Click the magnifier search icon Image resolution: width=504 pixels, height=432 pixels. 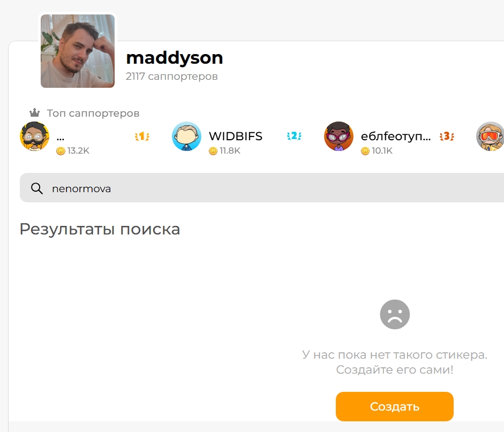[x=37, y=188]
